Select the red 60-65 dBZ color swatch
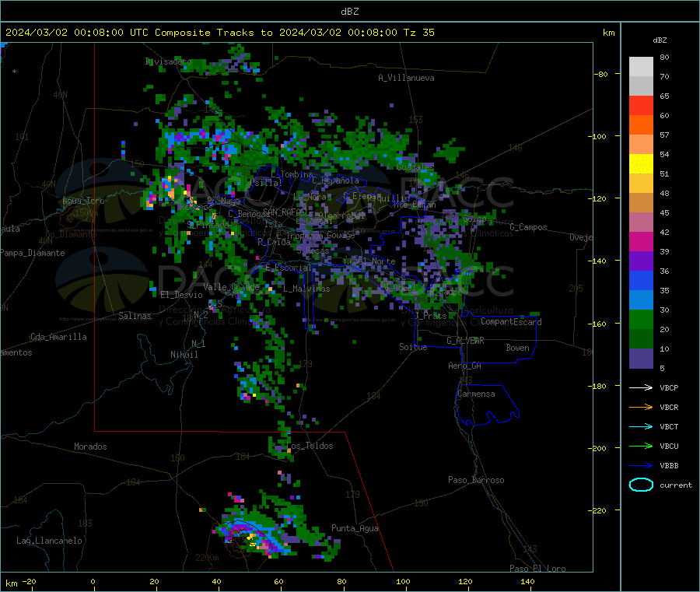The height and width of the screenshot is (592, 700). tap(641, 105)
